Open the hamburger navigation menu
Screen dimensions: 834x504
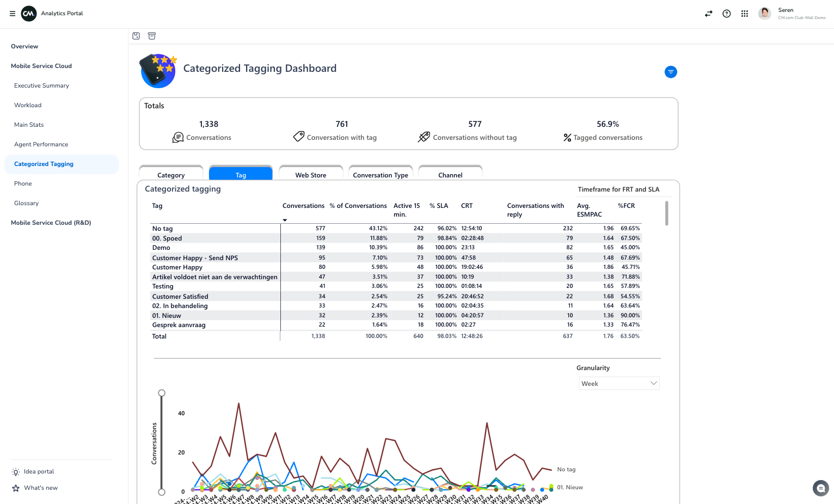pyautogui.click(x=12, y=14)
